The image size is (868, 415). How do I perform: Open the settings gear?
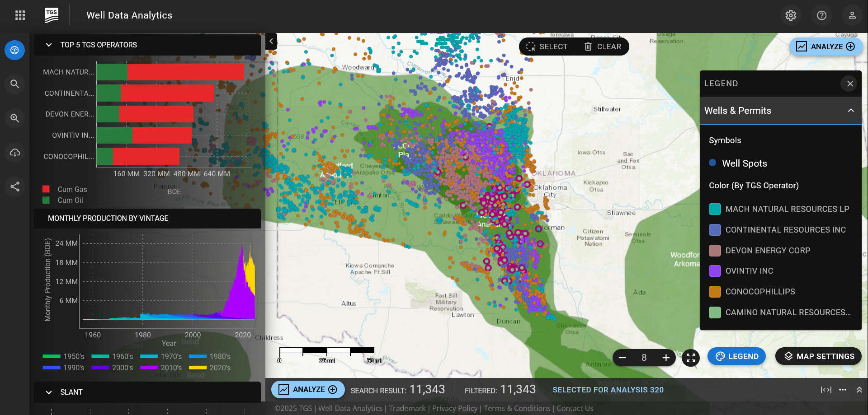(791, 15)
